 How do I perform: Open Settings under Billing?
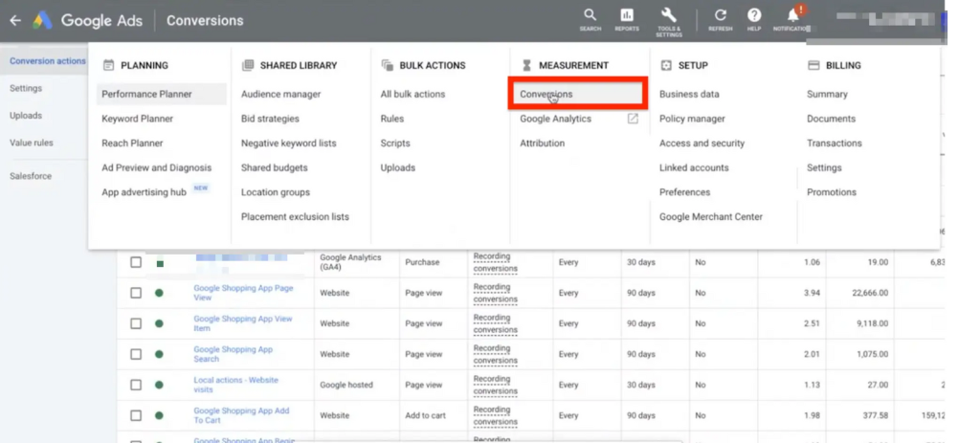point(824,167)
